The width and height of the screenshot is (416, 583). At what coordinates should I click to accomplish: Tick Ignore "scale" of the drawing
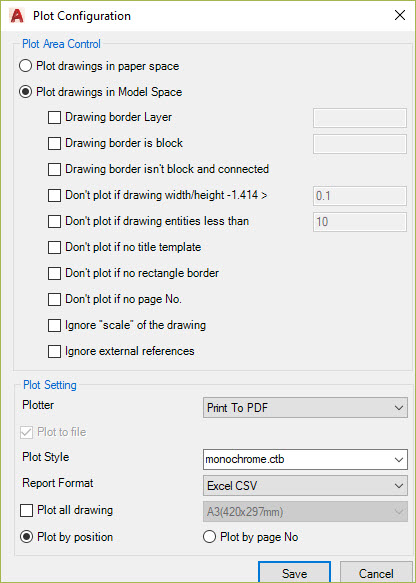pos(54,325)
